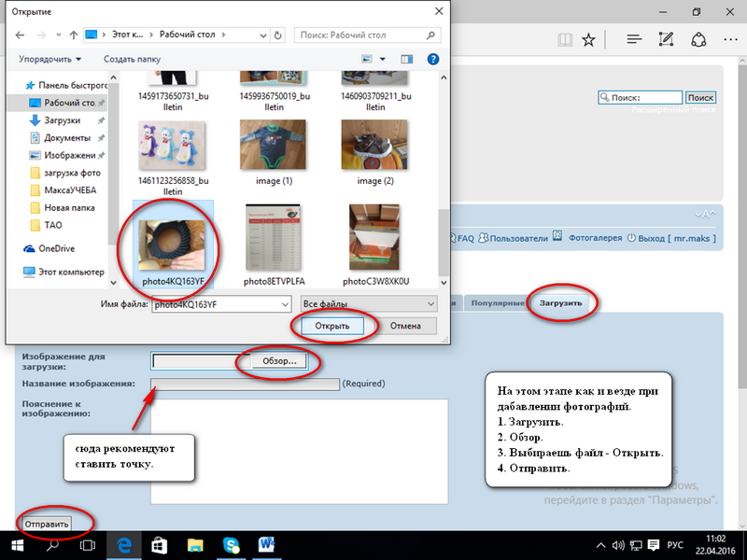This screenshot has width=747, height=560.
Task: Open the dialog help question-mark icon
Action: (x=432, y=58)
